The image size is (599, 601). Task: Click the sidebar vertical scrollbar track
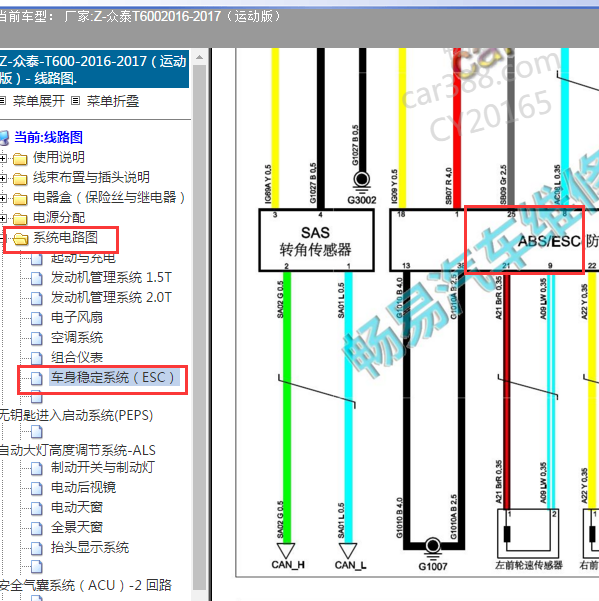click(199, 328)
